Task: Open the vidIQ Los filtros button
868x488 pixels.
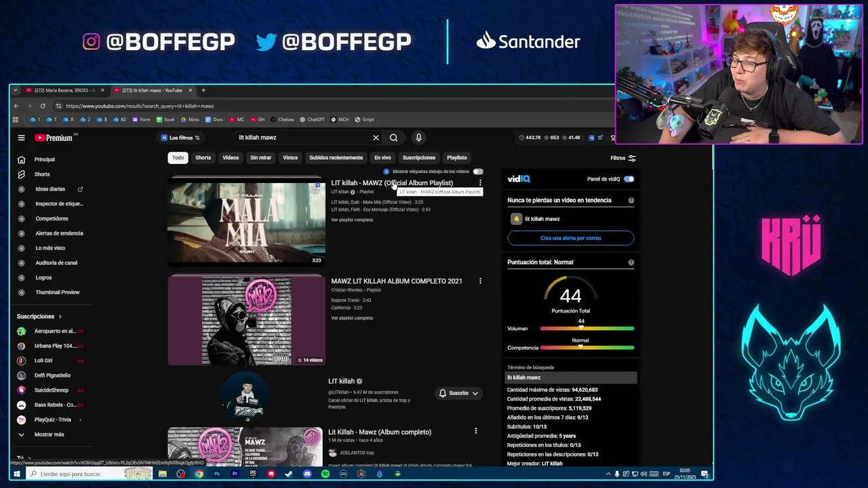Action: [180, 138]
